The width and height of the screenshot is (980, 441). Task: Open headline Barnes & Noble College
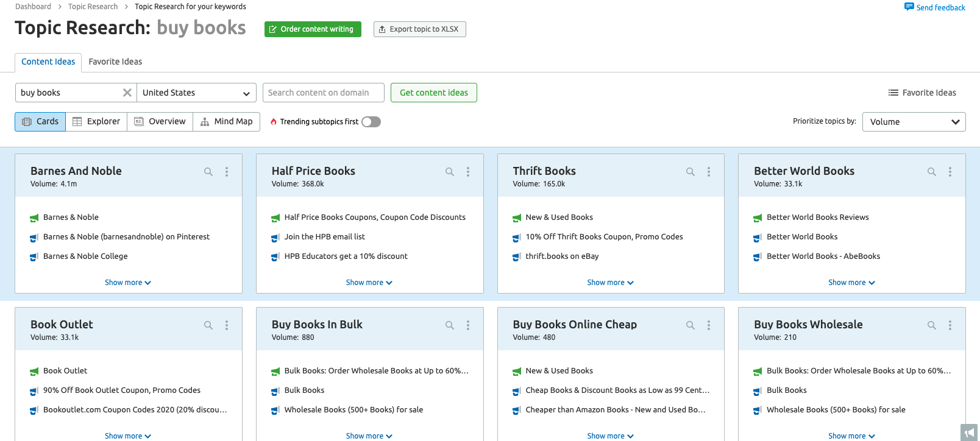(85, 256)
